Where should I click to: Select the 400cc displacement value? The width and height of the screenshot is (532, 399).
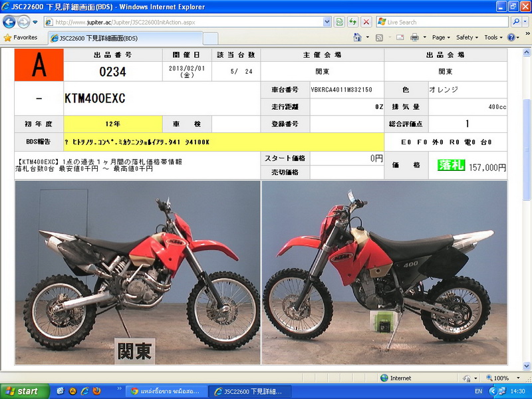[x=497, y=107]
